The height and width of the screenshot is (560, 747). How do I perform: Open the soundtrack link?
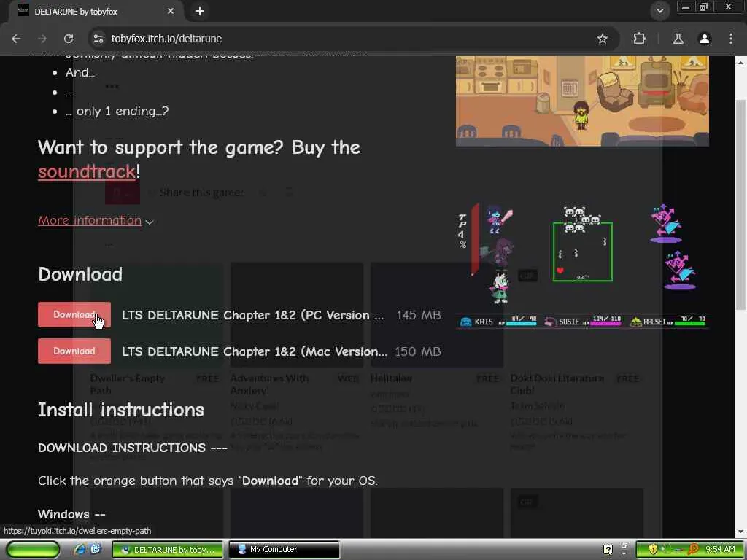pos(87,171)
